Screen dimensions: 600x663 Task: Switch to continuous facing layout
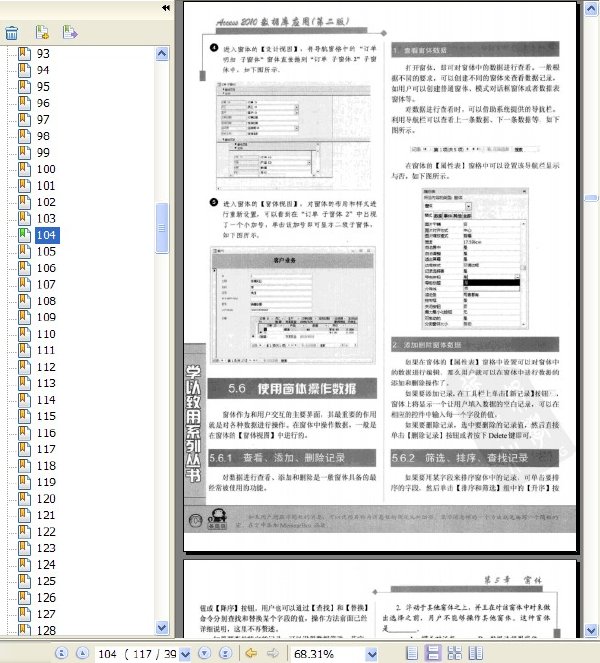click(455, 653)
